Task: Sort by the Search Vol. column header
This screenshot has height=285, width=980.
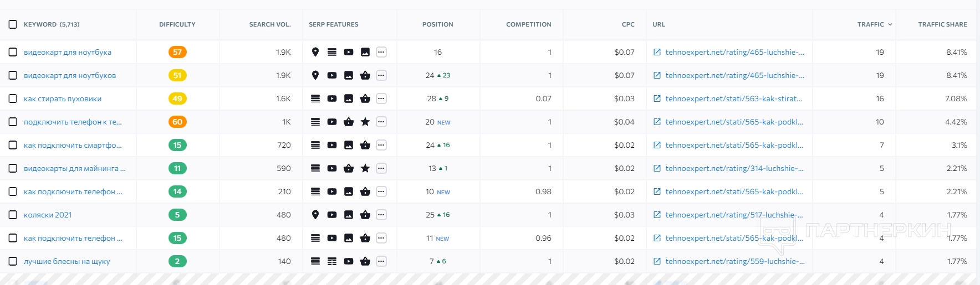Action: [270, 24]
